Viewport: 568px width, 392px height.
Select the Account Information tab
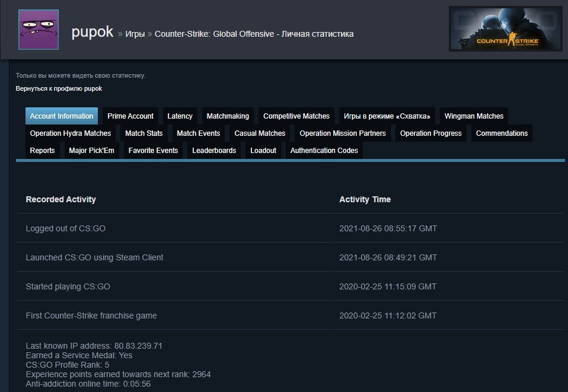(62, 116)
